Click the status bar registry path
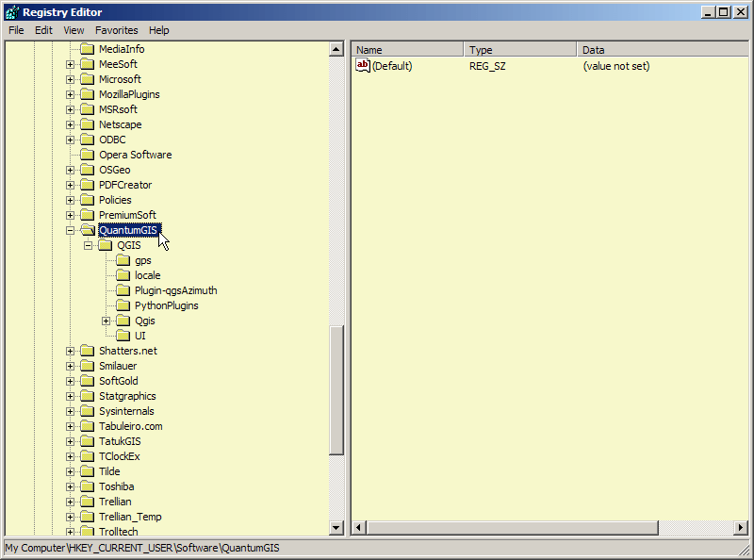The width and height of the screenshot is (754, 560). [x=142, y=548]
